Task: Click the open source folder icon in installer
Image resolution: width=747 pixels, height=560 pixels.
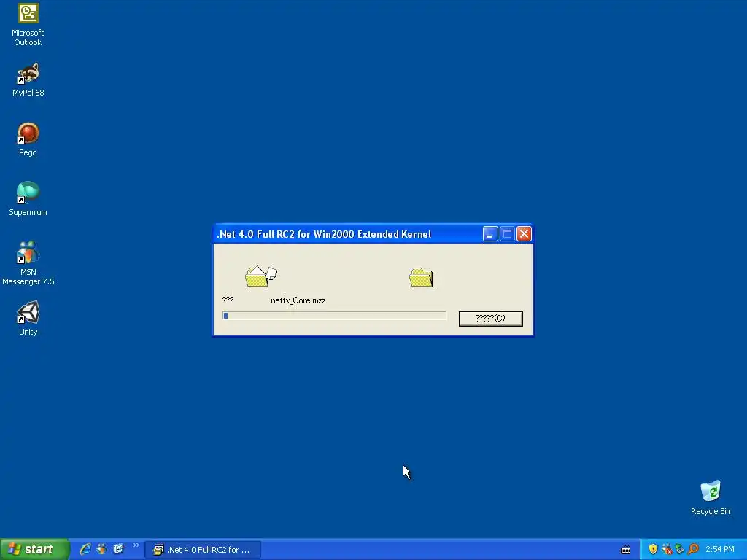Action: [260, 276]
